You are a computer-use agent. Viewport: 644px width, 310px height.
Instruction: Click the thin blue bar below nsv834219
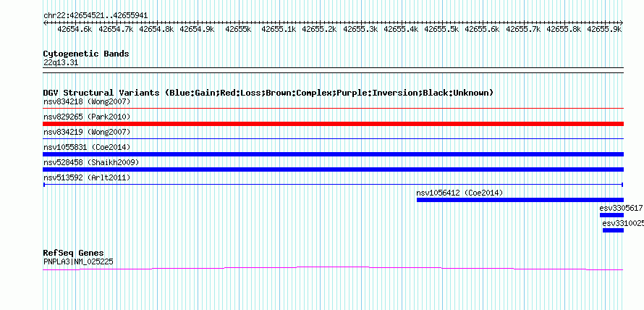coord(334,139)
